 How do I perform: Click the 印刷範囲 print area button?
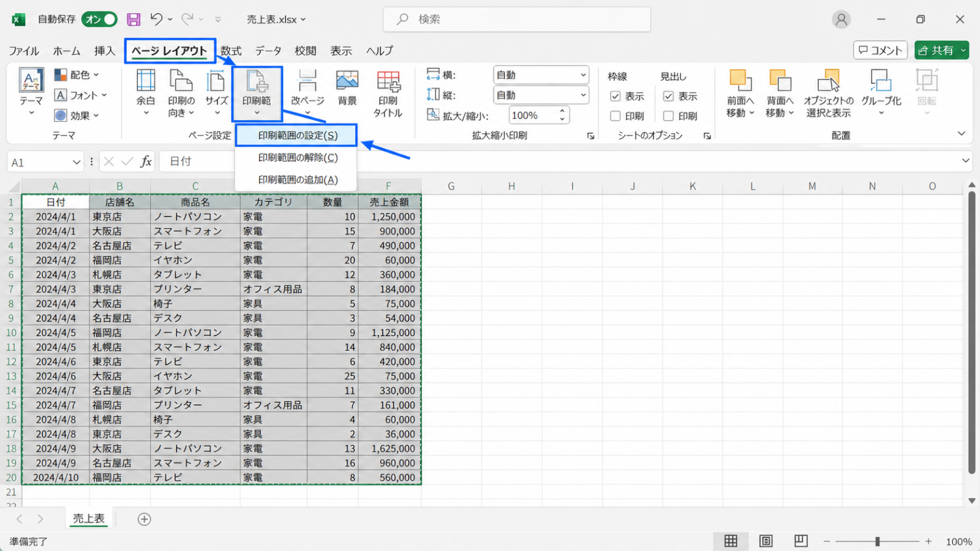(257, 93)
